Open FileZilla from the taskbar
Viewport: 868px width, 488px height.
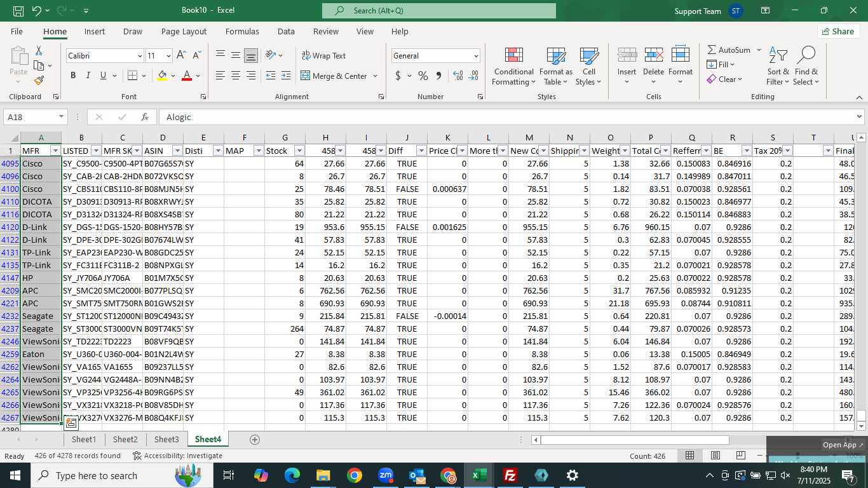coord(510,475)
